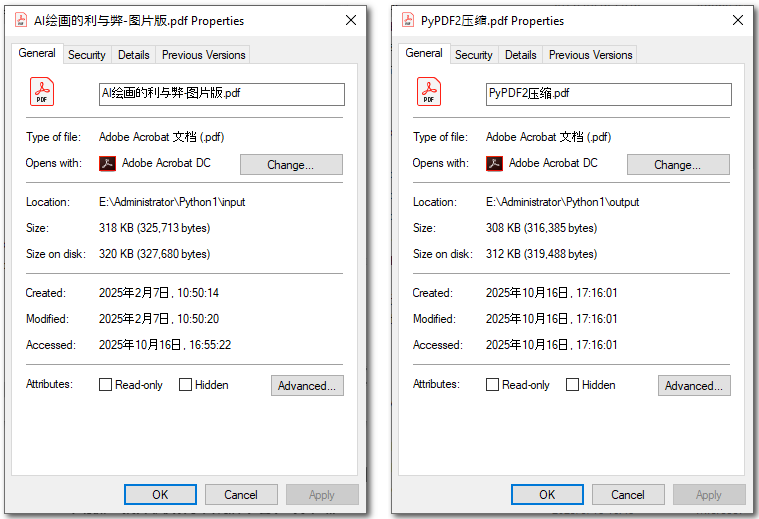Click Adobe Acrobat DC icon in right dialog

click(x=494, y=163)
